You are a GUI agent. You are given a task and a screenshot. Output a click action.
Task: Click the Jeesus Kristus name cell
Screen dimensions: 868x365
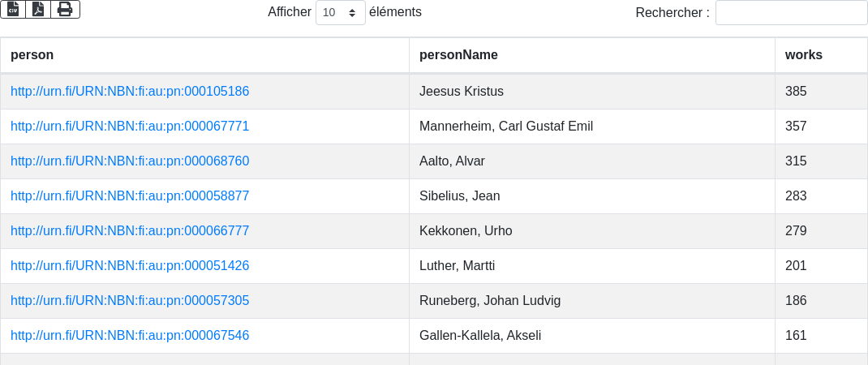click(462, 92)
